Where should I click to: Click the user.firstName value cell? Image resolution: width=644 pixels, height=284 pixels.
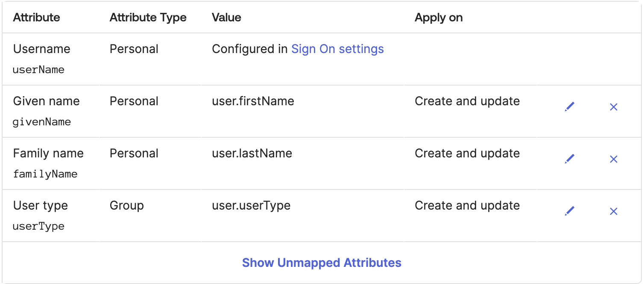click(x=253, y=101)
